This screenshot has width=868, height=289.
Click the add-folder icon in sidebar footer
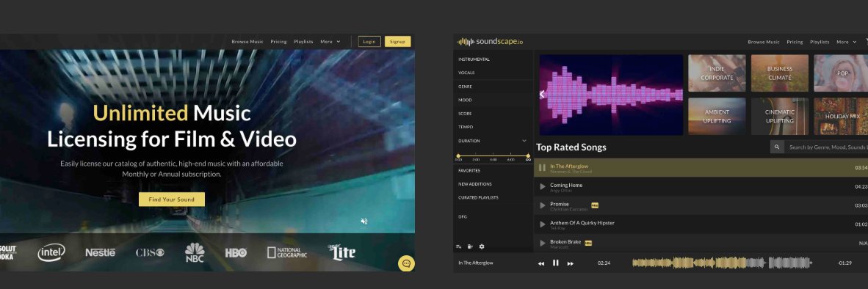coord(470,246)
